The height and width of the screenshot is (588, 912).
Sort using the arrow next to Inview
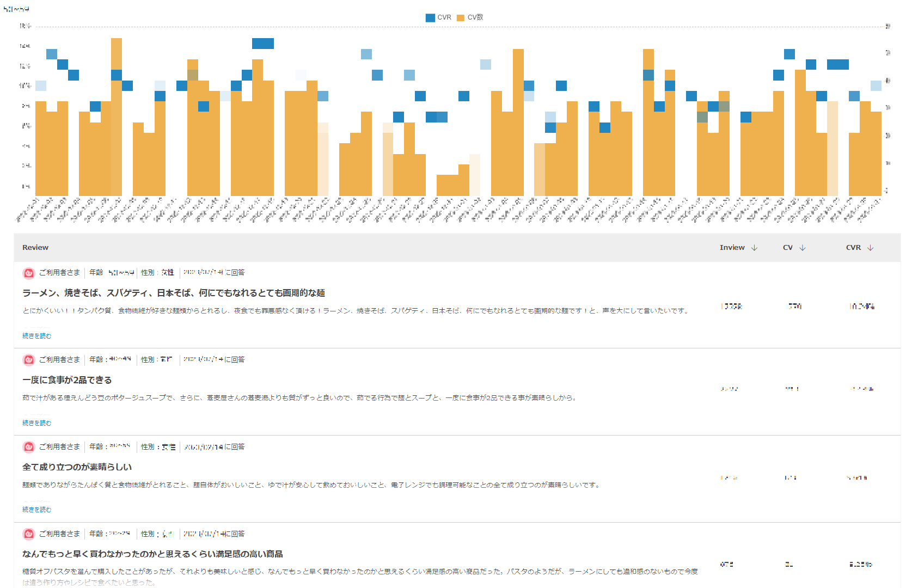pyautogui.click(x=754, y=248)
